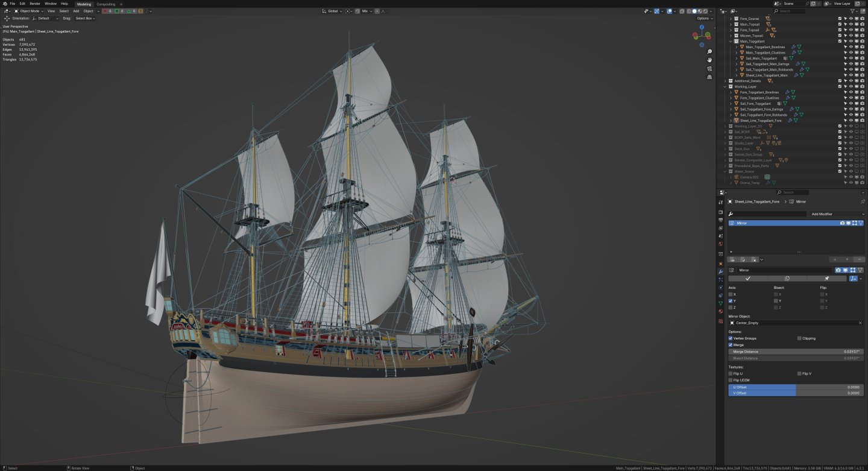Open the Material properties tab icon
Image resolution: width=868 pixels, height=471 pixels.
click(x=720, y=311)
